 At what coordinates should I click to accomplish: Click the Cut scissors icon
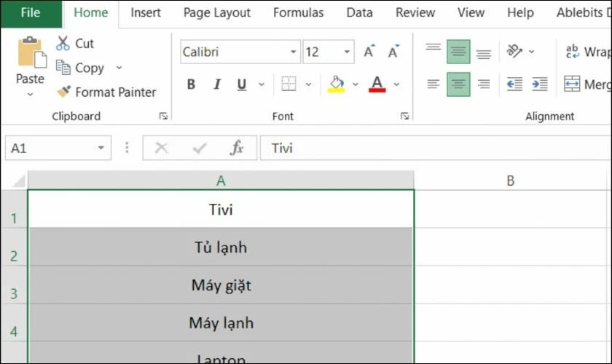tap(63, 43)
